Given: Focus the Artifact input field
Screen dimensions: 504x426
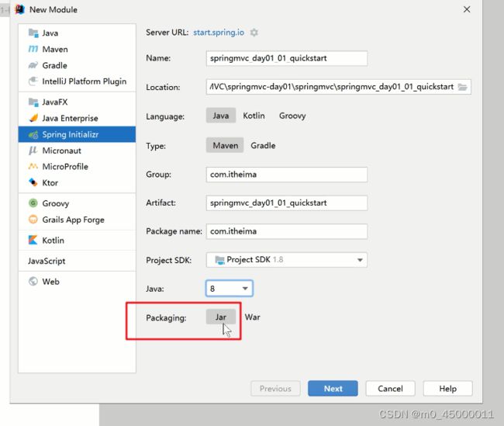Looking at the screenshot, I should 287,203.
